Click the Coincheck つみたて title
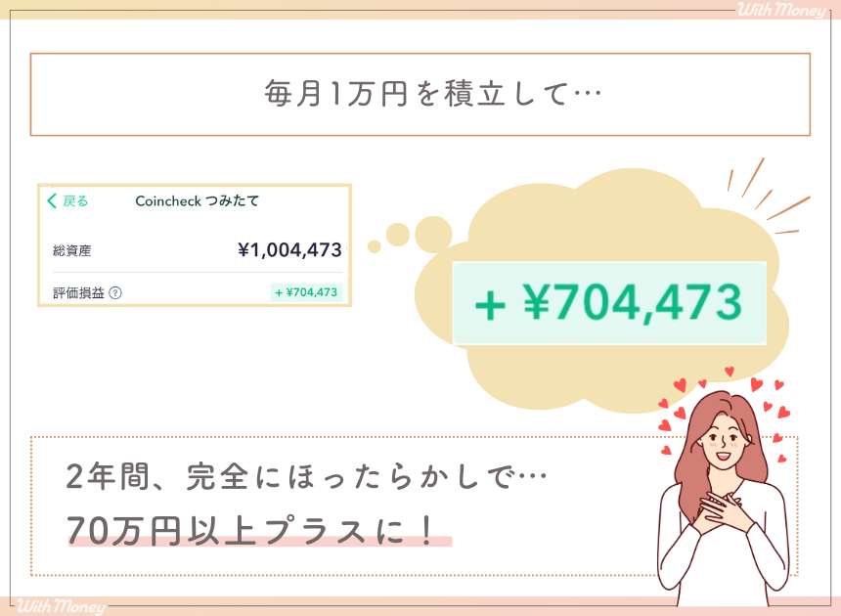This screenshot has width=841, height=616. 197,201
